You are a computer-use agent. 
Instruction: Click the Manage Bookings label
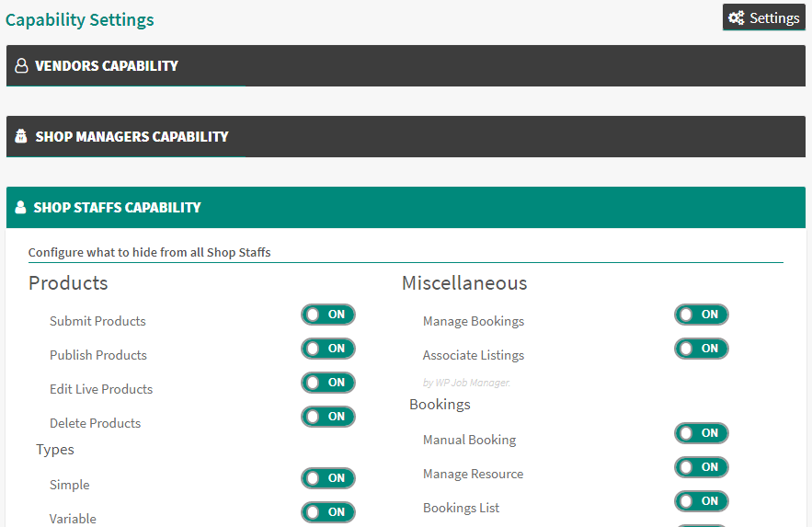pos(474,321)
